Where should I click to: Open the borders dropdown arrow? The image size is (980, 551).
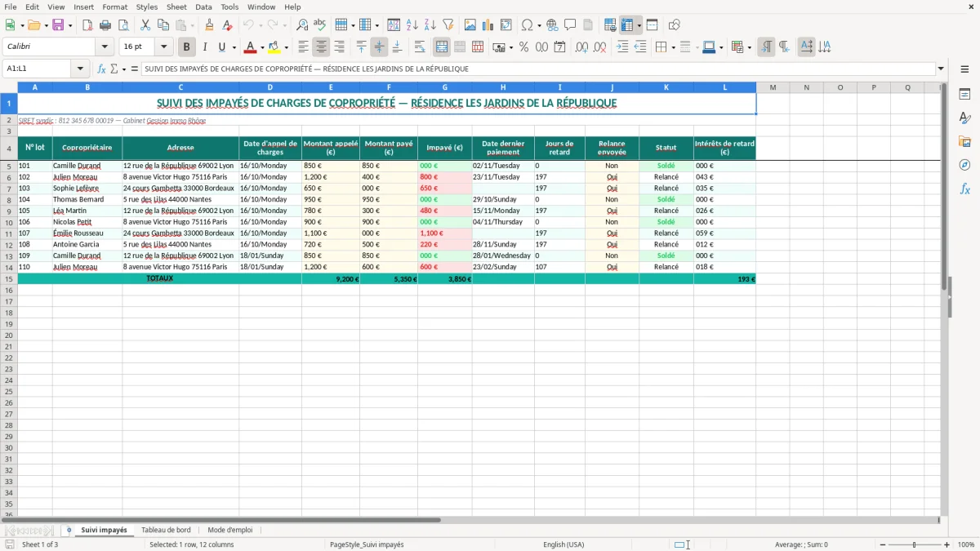tap(675, 47)
